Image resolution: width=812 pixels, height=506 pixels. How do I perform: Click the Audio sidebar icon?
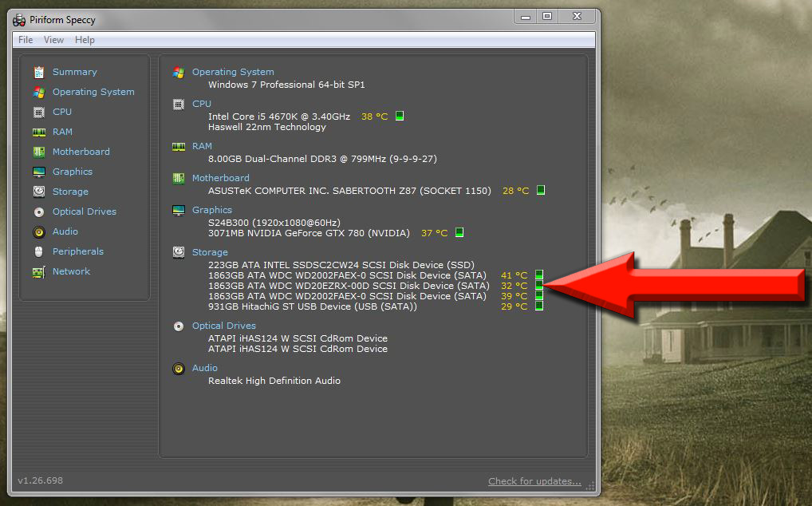(39, 231)
